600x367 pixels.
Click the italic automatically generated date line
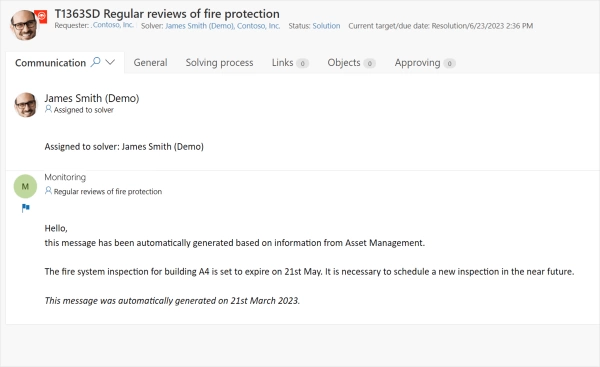172,301
